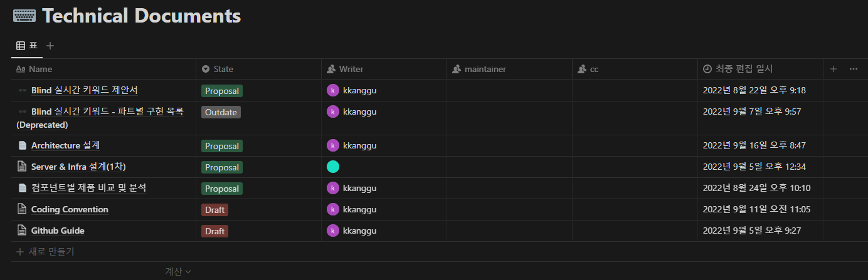Click date 2022년 9월 11일 오전 11:05
Image resolution: width=868 pixels, height=280 pixels.
(757, 209)
